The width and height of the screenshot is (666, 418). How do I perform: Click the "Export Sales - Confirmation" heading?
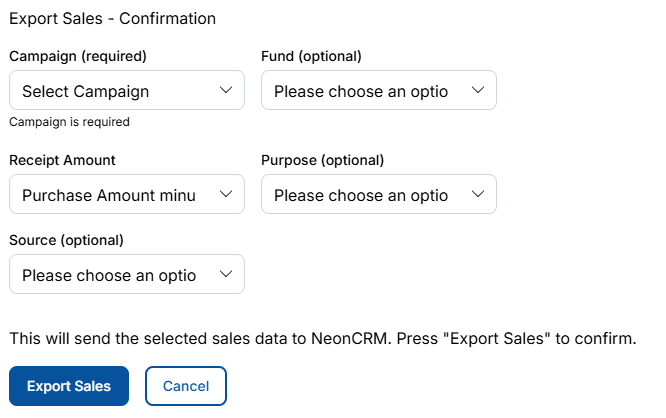tap(112, 18)
